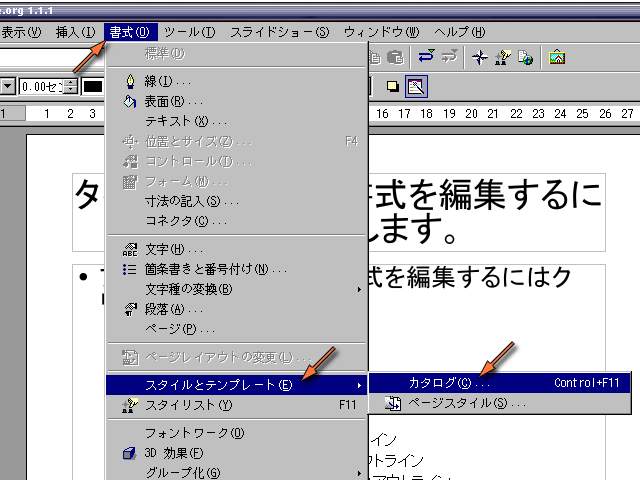This screenshot has height=480, width=640.
Task: Open the 表示 (View) menu
Action: (x=20, y=32)
